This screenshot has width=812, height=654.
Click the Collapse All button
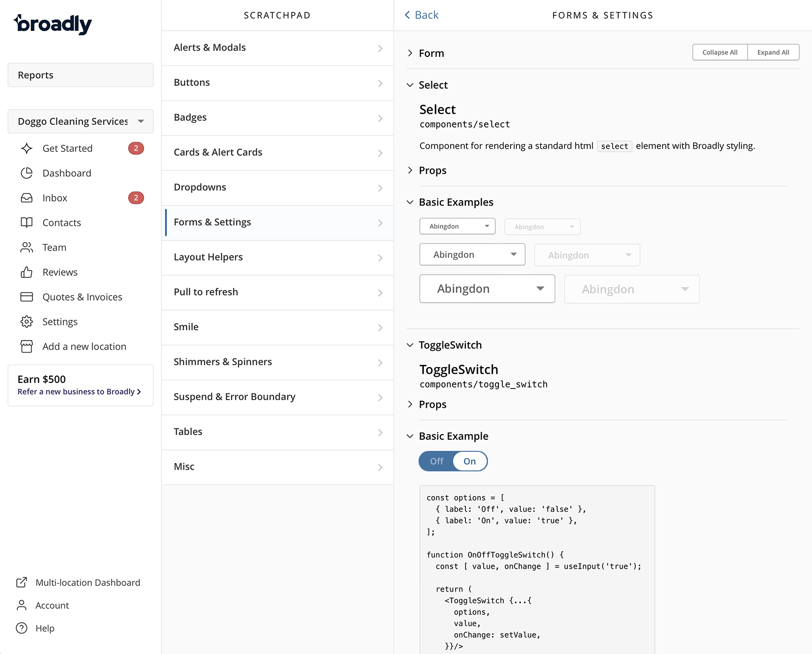pos(720,52)
